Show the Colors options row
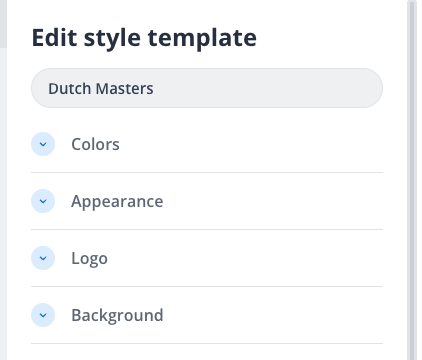422x360 pixels. (207, 144)
